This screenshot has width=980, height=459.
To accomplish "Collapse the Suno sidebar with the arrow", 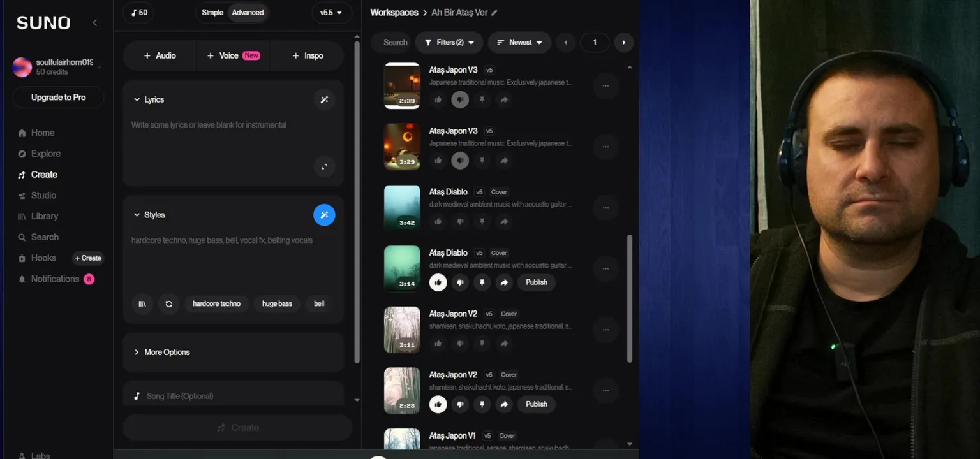I will coord(95,23).
